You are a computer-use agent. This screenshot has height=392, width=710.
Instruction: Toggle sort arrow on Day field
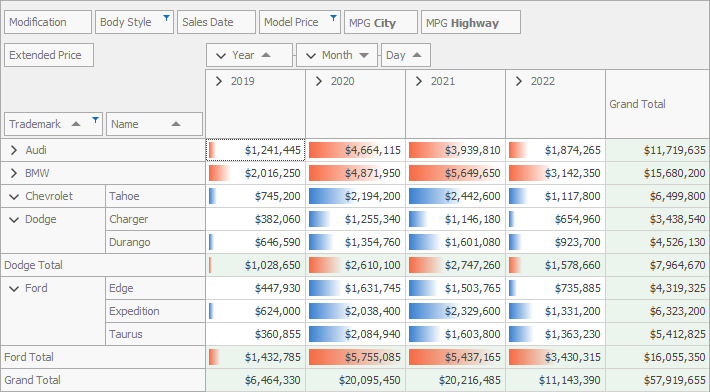(x=417, y=55)
